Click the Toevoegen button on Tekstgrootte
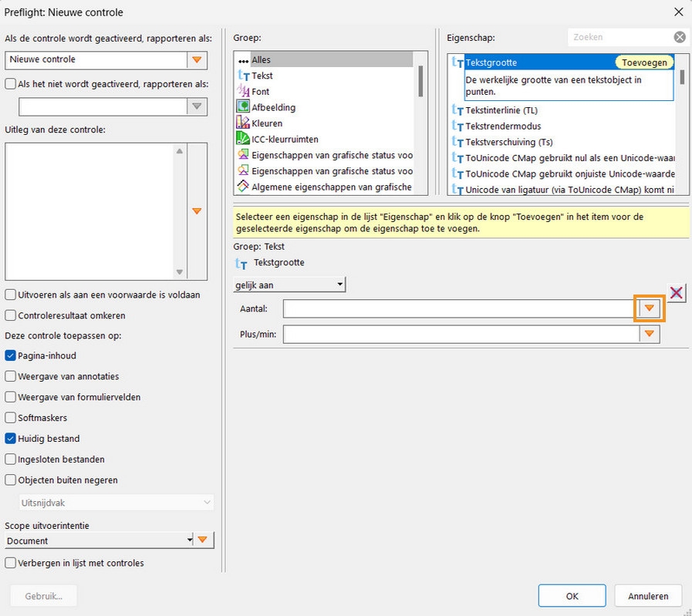 pos(644,62)
